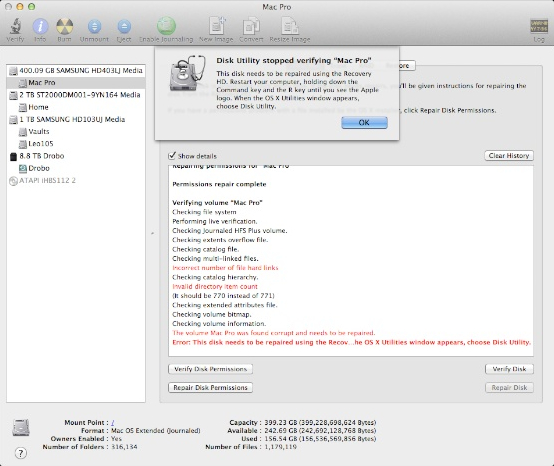Viewport: 554px width, 466px height.
Task: Click the 'Verifying volume "Mac Pro"' log line
Action: point(217,203)
